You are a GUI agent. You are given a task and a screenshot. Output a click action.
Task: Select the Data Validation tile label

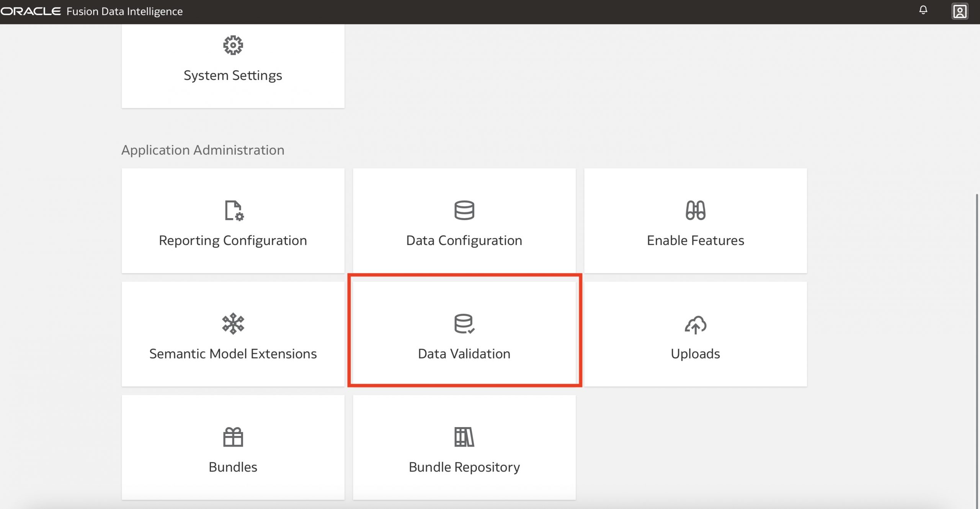point(464,354)
